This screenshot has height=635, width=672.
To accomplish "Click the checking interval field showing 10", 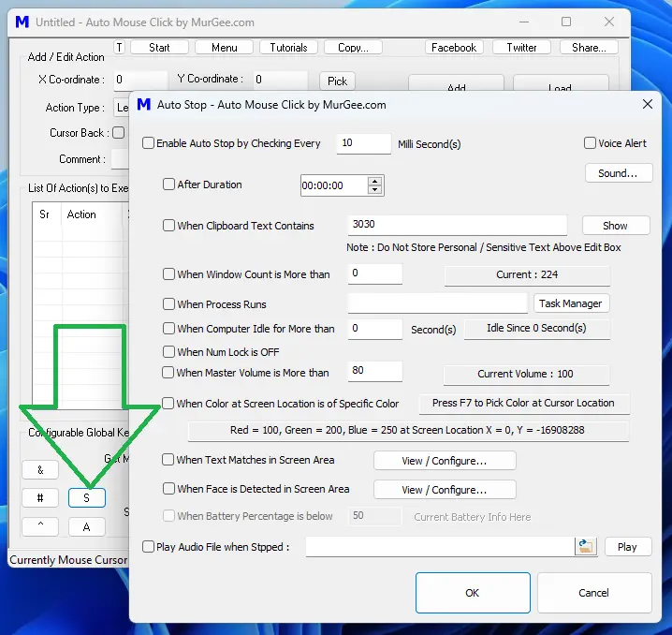I will [x=364, y=143].
